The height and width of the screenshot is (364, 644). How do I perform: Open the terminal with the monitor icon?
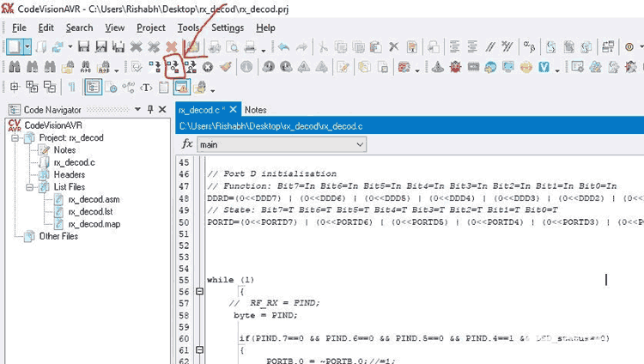(508, 66)
